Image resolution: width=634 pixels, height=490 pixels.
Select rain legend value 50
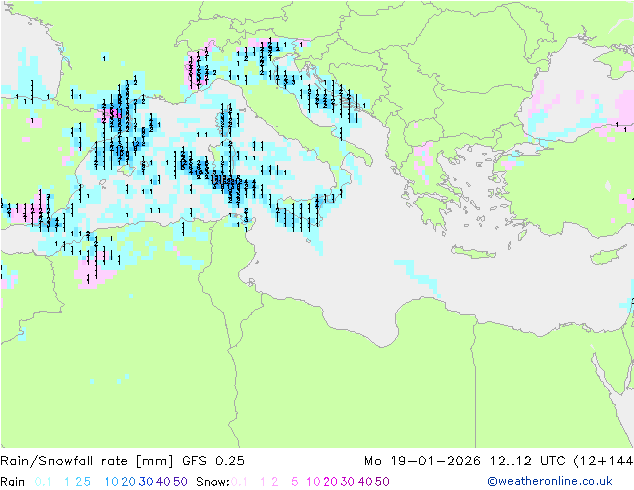pos(180,482)
